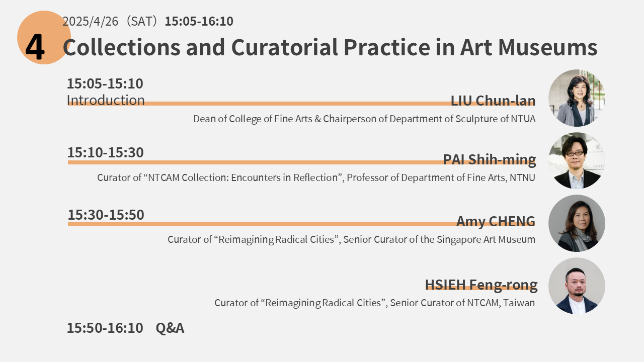Select the Introduction label

pyautogui.click(x=106, y=100)
